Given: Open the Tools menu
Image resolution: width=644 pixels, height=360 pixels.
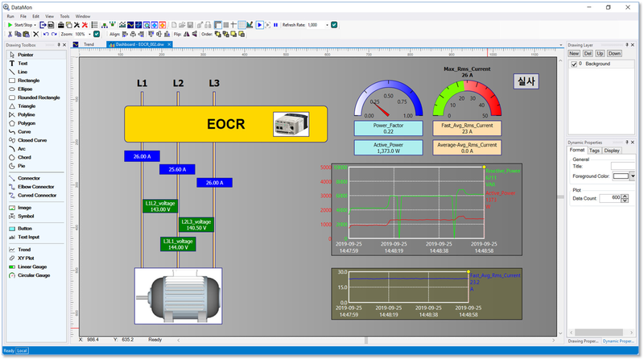Looking at the screenshot, I should click(64, 16).
